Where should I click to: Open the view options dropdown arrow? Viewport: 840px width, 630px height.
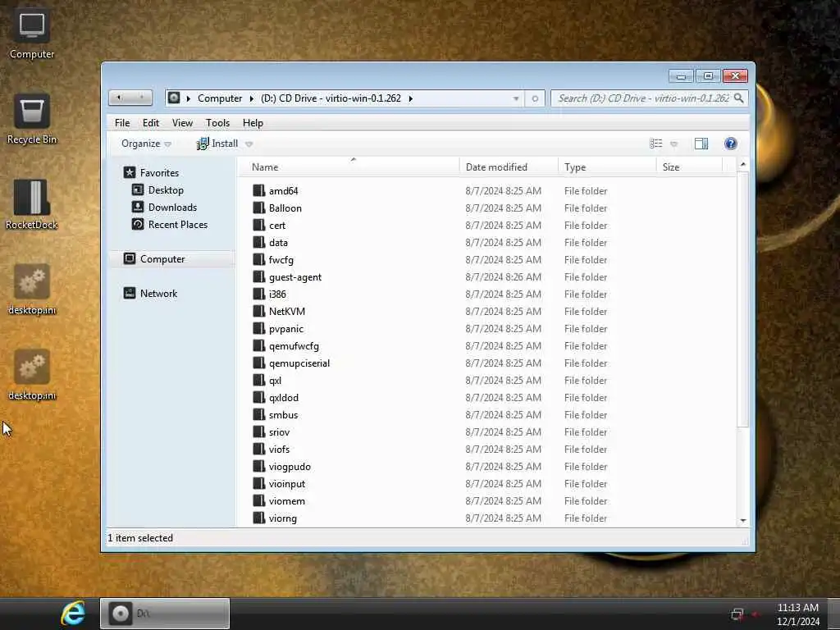674,144
